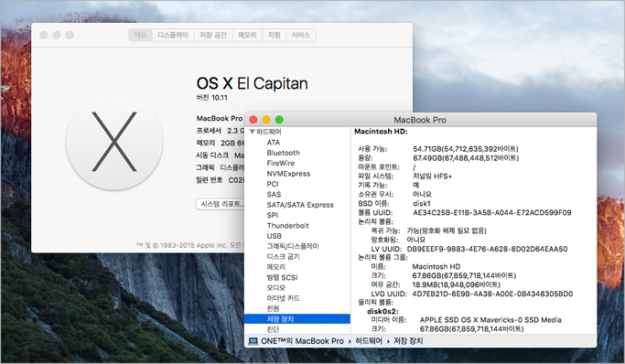
Task: Click the 54.71GB available space value
Action: 466,149
